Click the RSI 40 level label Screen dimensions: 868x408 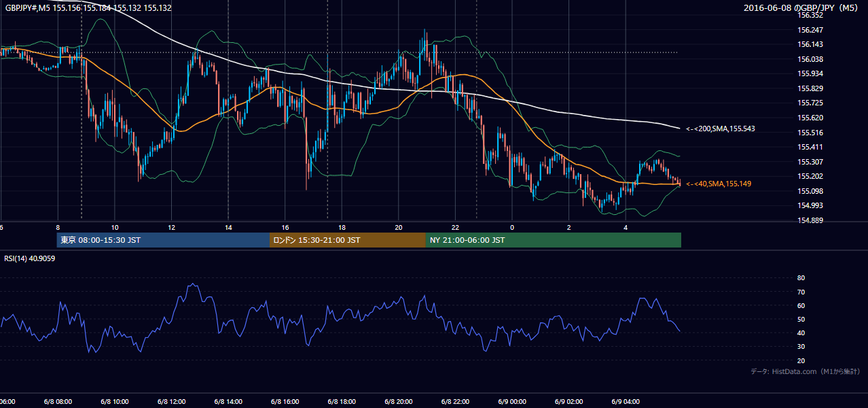point(801,333)
